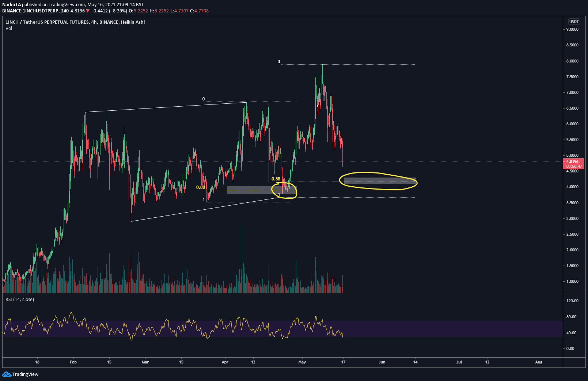Click the Feb date label on time axis
Image resolution: width=588 pixels, height=381 pixels.
click(x=73, y=362)
